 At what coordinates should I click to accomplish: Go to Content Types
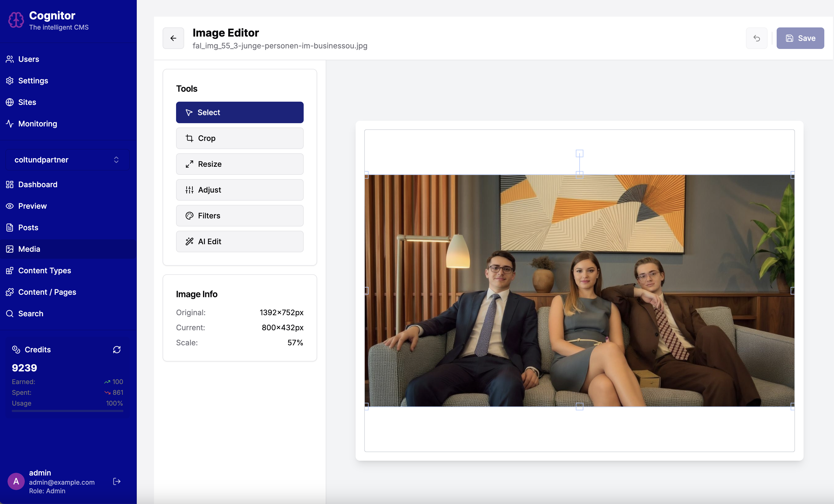[44, 271]
